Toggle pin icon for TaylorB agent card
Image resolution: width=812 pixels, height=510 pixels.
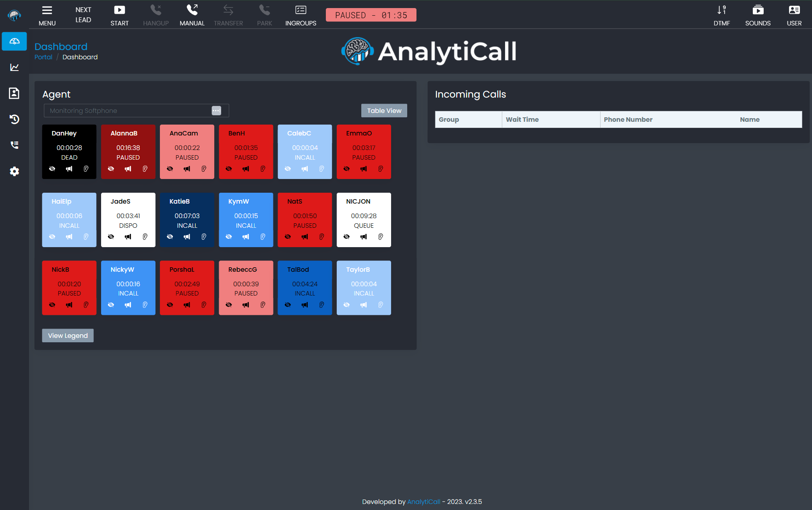380,304
